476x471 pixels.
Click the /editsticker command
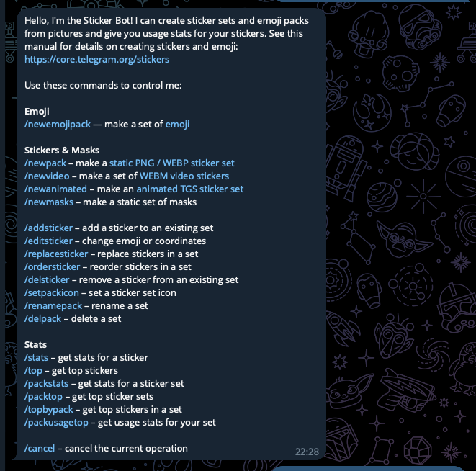click(x=48, y=241)
